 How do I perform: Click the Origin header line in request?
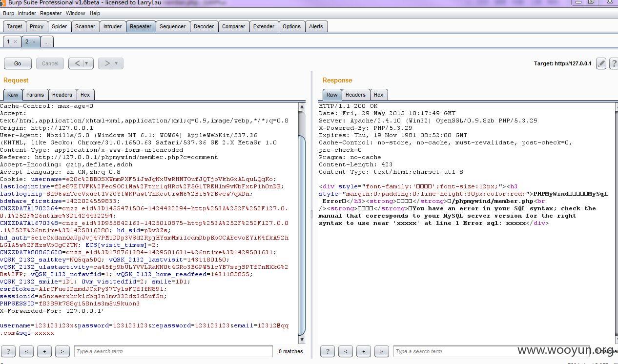(x=46, y=128)
